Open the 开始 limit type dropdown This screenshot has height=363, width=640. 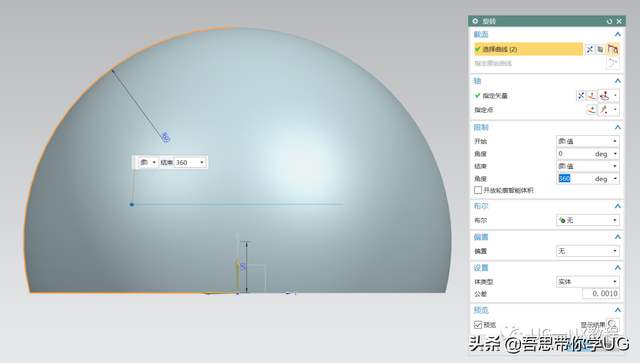(588, 141)
